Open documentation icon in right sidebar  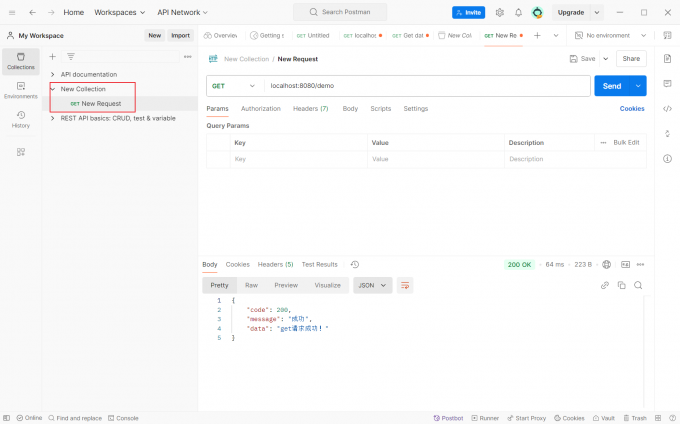667,59
